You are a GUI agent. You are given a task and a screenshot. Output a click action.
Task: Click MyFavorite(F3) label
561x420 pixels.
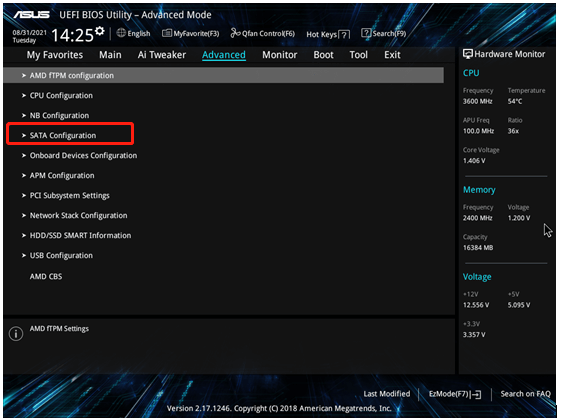click(x=196, y=34)
